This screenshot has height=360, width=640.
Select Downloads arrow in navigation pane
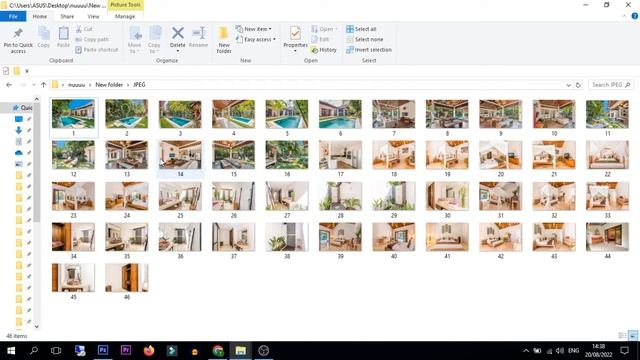point(18,130)
